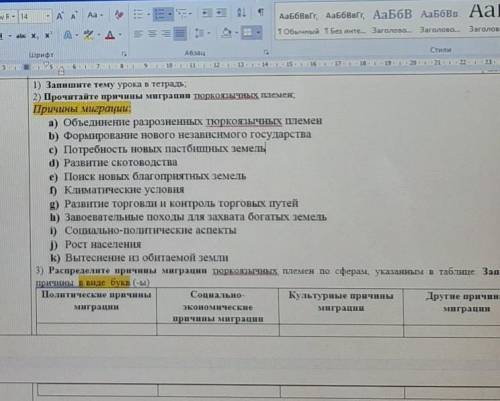Click the 'Социально-экономические причины миграции' header cell
The width and height of the screenshot is (500, 401).
coord(218,306)
